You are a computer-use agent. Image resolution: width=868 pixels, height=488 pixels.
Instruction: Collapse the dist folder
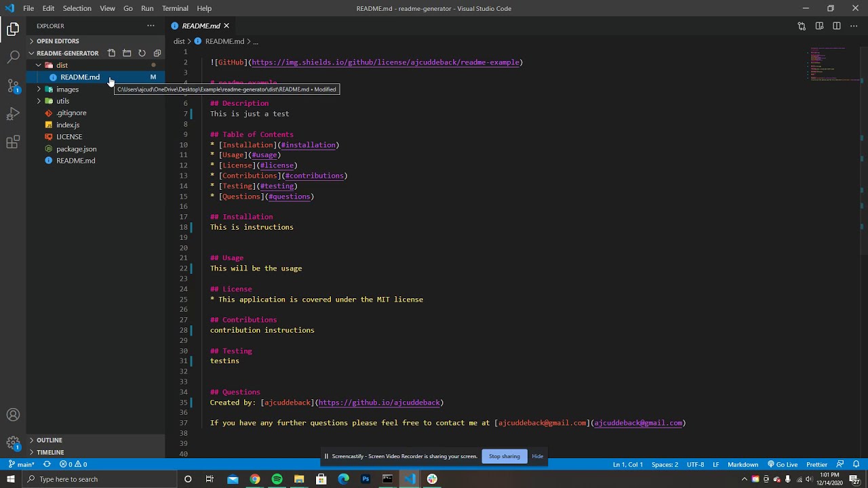pyautogui.click(x=62, y=65)
